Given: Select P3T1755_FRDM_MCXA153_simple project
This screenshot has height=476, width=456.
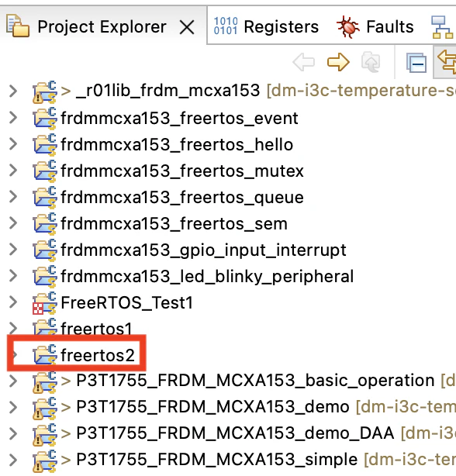Looking at the screenshot, I should point(217,460).
